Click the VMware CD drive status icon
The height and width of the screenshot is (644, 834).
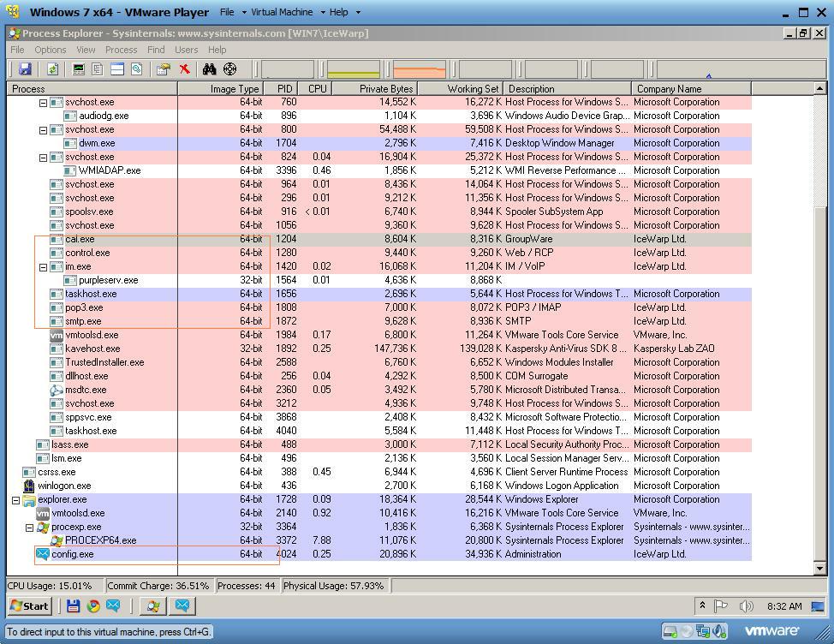pyautogui.click(x=688, y=631)
